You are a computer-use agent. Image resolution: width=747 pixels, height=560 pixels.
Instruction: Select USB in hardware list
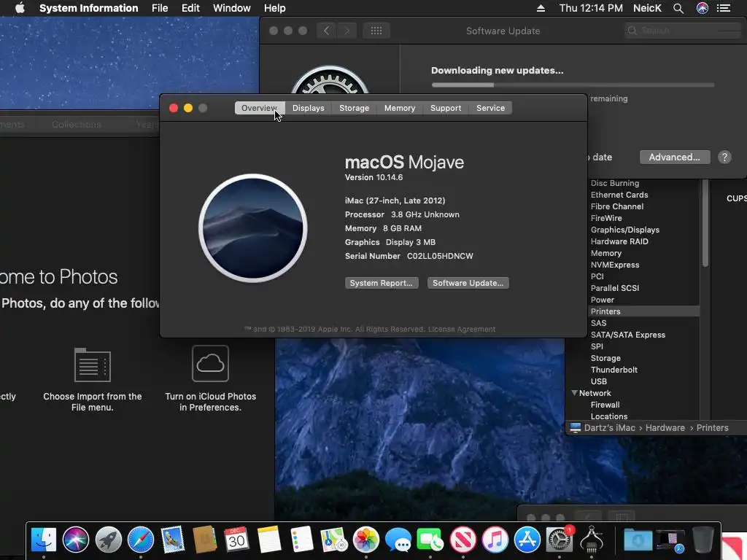pos(599,381)
